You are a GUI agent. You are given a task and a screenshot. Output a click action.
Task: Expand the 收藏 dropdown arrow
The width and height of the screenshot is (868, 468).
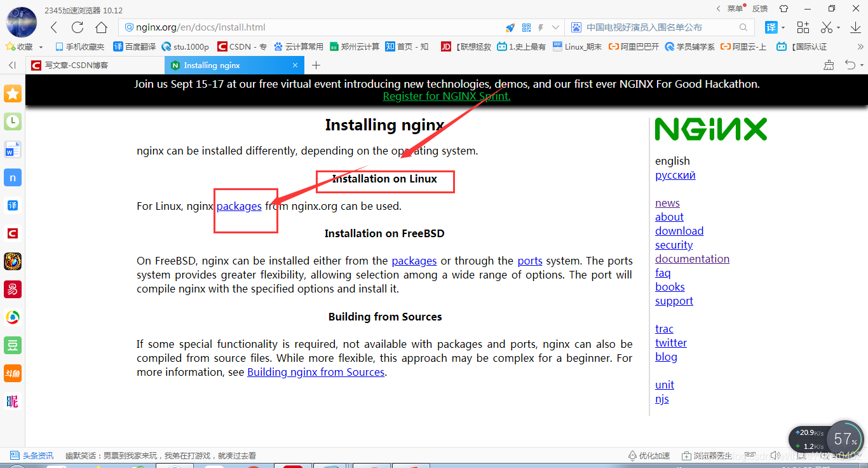41,47
